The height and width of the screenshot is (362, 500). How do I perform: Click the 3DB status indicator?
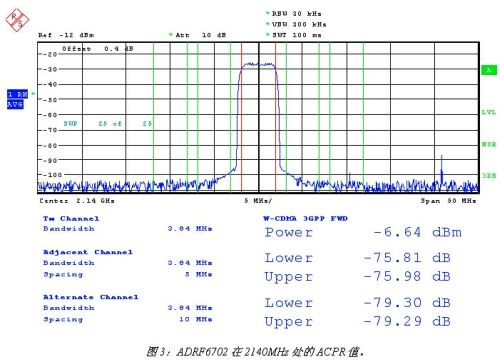tap(489, 175)
